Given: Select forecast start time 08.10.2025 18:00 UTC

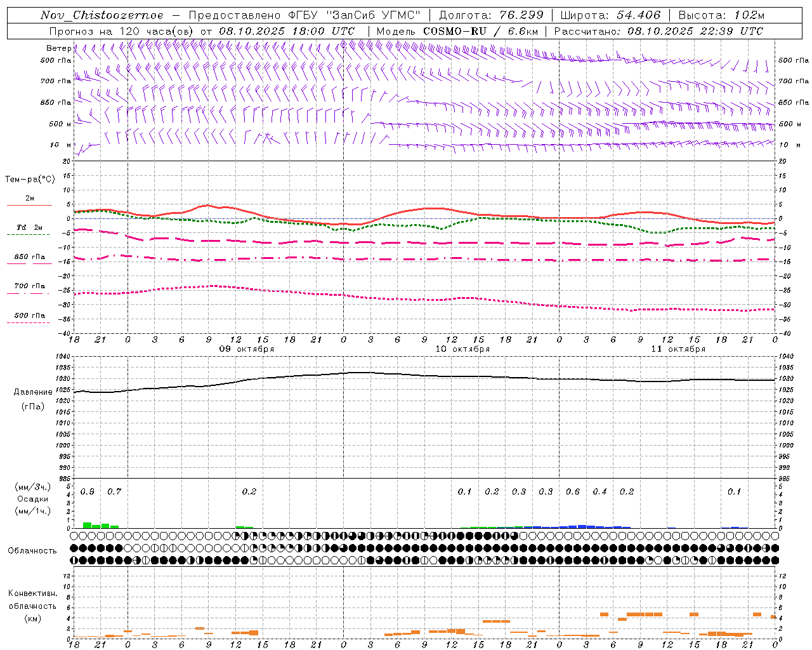Looking at the screenshot, I should tap(287, 31).
